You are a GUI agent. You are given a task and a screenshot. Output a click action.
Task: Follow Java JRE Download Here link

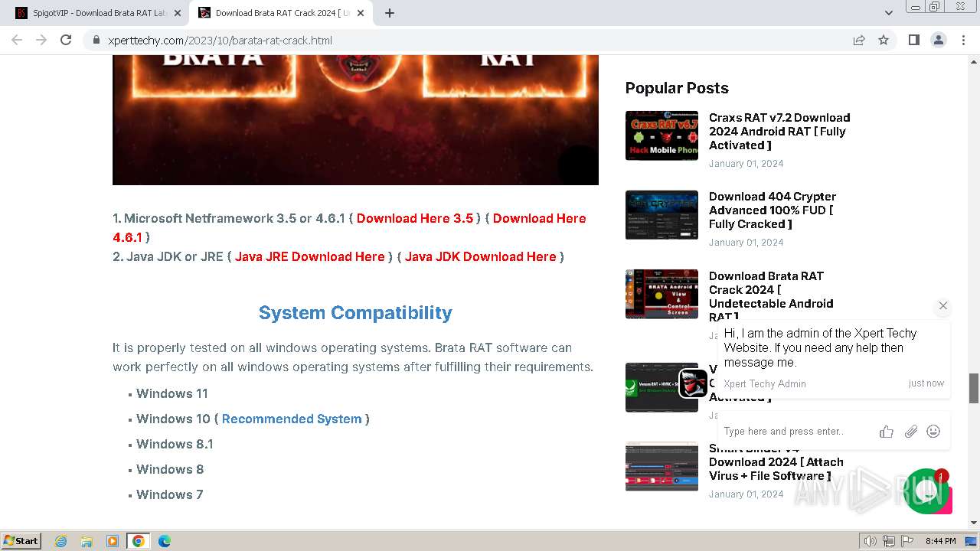coord(310,256)
